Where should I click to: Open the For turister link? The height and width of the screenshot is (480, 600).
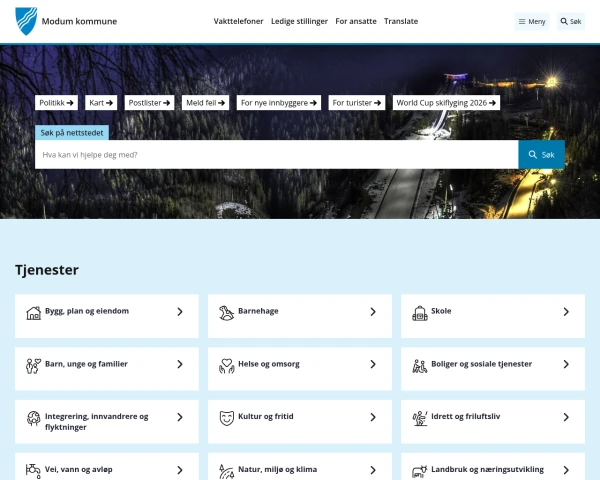[357, 103]
